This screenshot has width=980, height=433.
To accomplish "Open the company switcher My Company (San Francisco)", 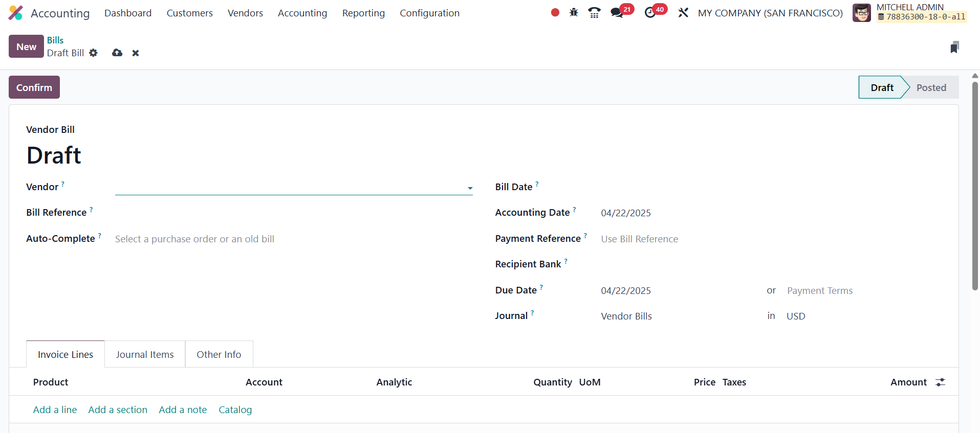I will coord(770,13).
